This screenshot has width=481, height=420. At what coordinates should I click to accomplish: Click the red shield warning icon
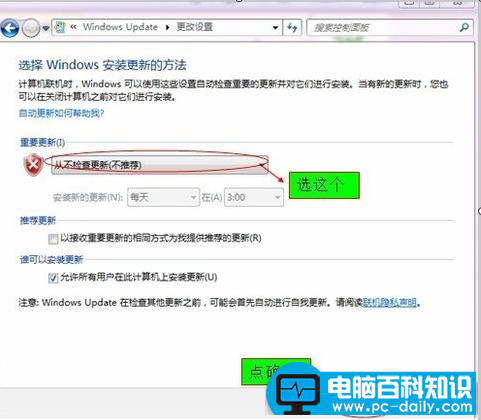click(x=33, y=165)
